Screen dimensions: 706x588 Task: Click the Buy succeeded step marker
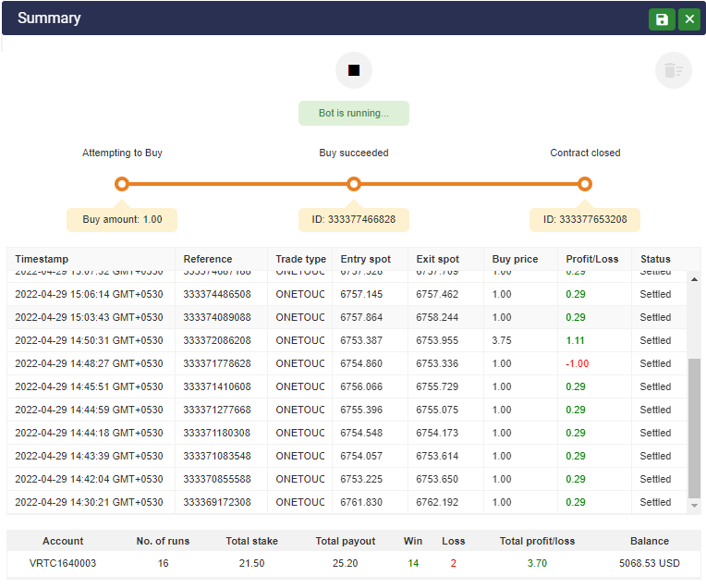354,184
